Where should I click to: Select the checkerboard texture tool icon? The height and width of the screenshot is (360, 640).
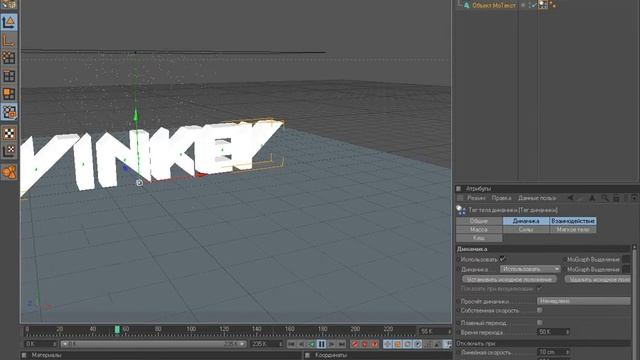coord(9,133)
